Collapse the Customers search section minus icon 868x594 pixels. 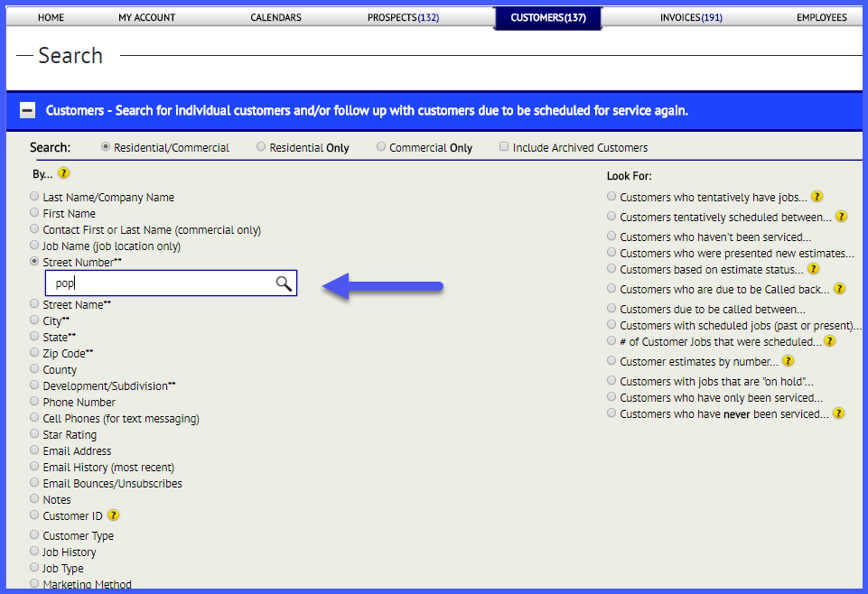tap(27, 111)
